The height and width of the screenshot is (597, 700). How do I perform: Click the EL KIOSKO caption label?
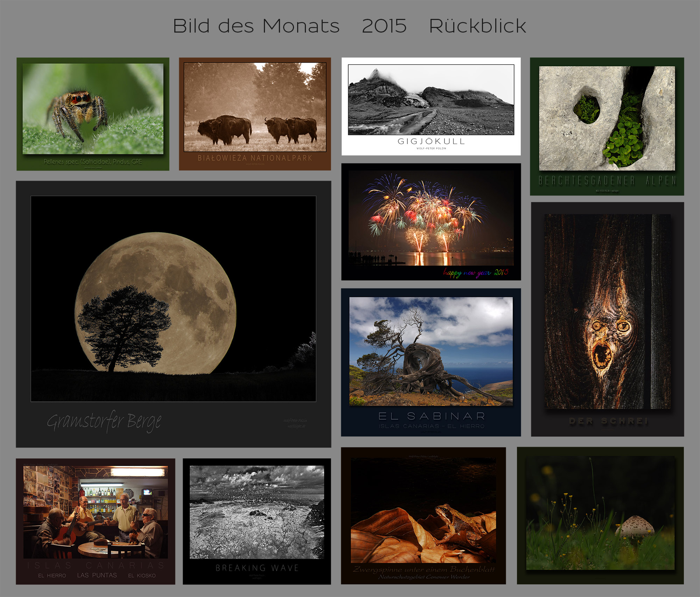point(142,576)
